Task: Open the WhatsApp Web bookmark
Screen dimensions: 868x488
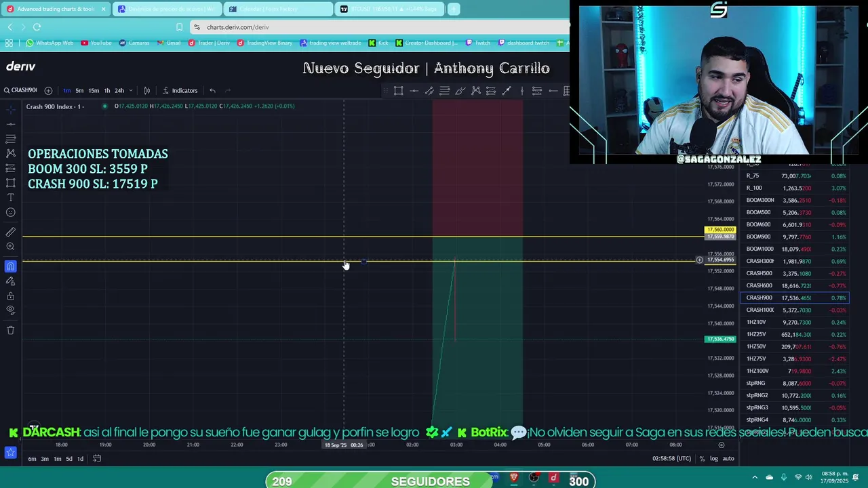Action: (x=50, y=43)
